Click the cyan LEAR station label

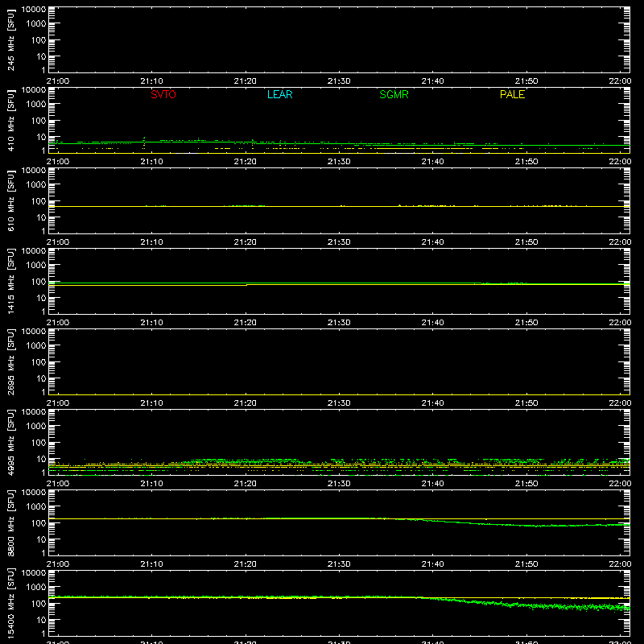(x=279, y=94)
